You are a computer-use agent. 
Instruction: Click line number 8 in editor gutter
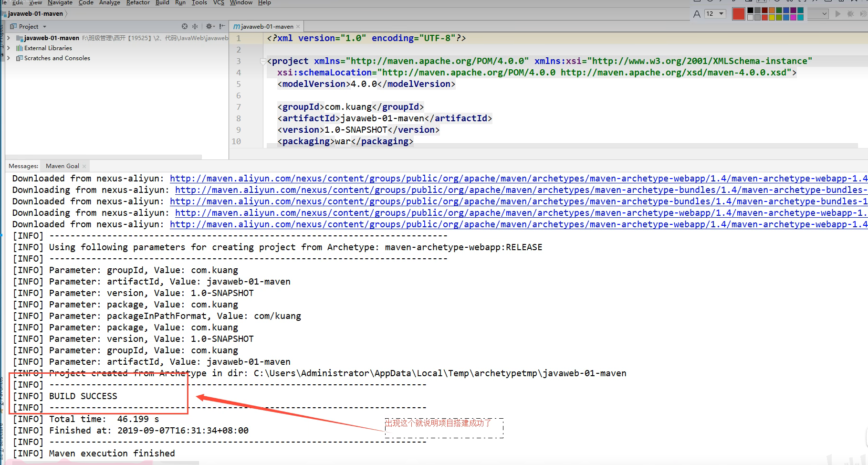pyautogui.click(x=239, y=118)
